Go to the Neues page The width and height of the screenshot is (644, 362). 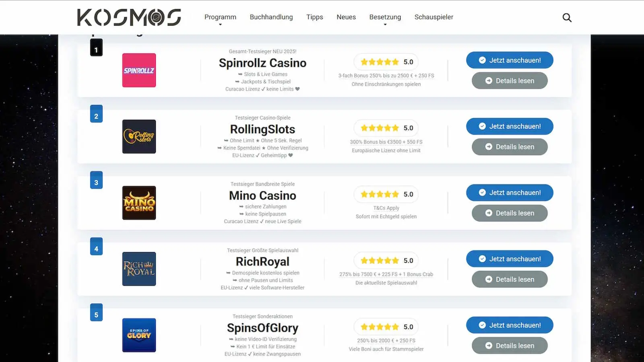[346, 17]
